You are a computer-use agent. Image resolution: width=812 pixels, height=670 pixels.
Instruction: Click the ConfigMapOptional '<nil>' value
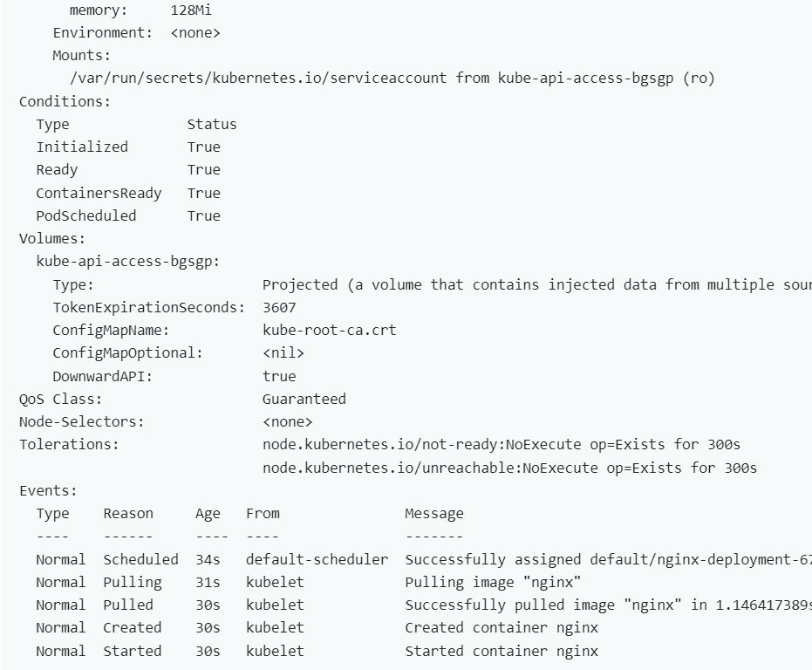click(283, 353)
